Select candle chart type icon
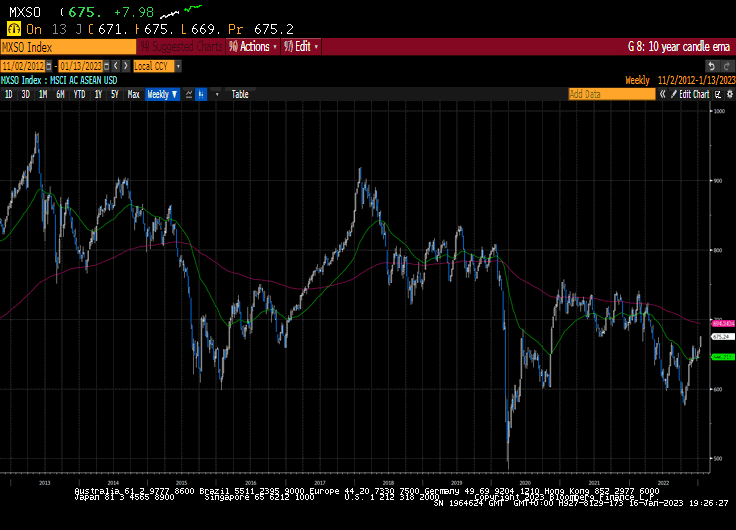 coord(201,94)
